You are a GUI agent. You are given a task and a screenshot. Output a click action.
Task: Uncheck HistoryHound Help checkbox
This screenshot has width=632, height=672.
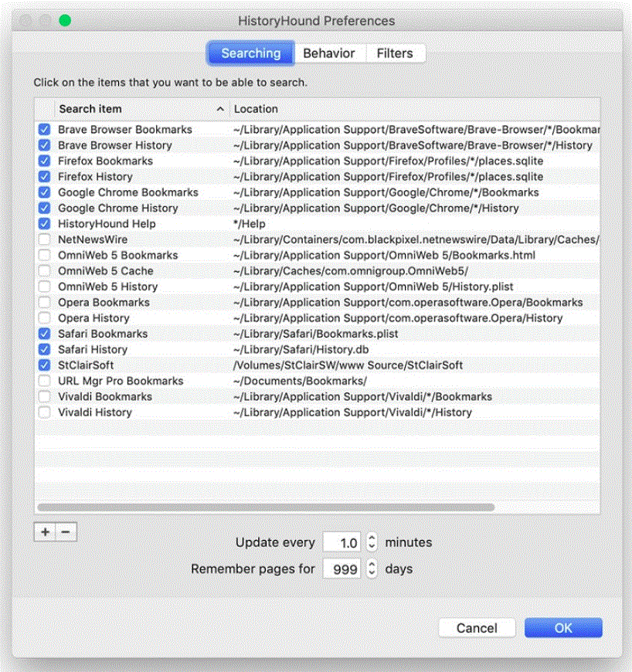(x=44, y=224)
